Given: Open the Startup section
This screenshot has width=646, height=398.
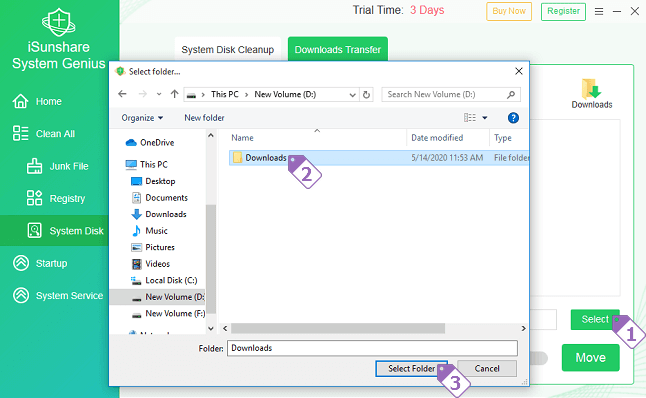Looking at the screenshot, I should (x=51, y=263).
